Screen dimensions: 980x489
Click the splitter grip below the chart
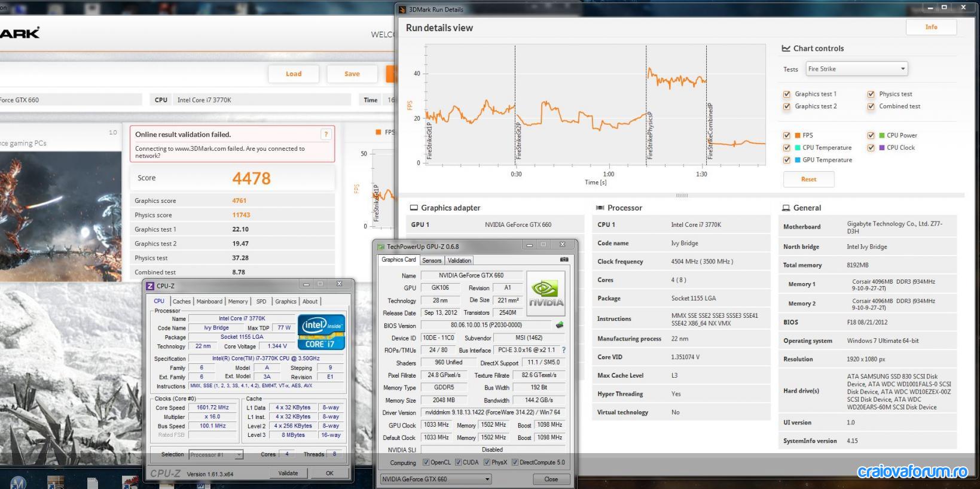coord(682,195)
